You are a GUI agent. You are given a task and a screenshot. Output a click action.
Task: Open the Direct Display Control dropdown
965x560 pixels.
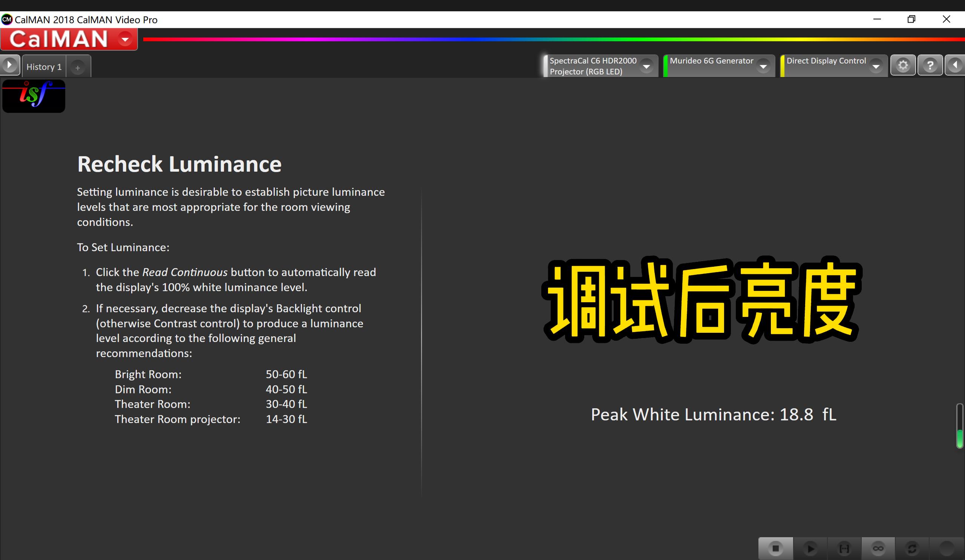point(875,67)
